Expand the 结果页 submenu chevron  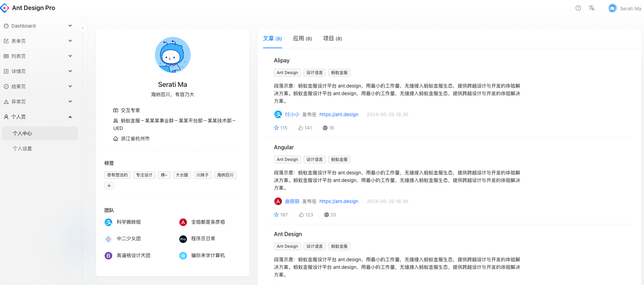click(x=70, y=86)
